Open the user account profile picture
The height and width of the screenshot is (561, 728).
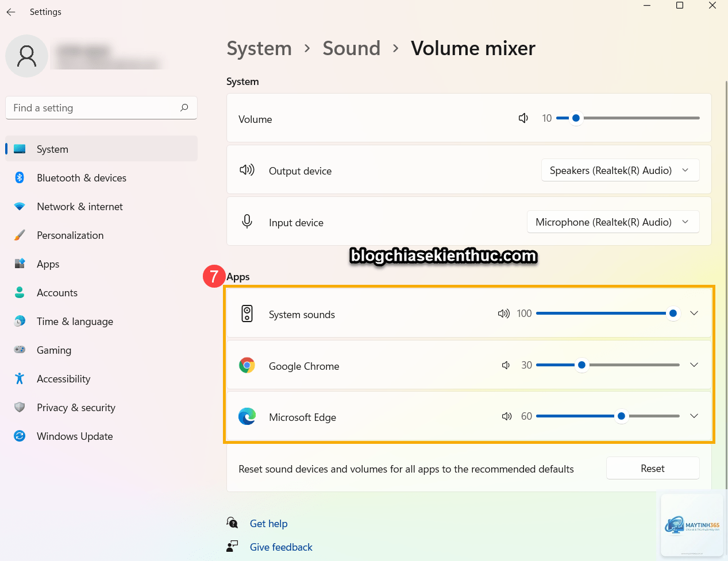pos(26,56)
